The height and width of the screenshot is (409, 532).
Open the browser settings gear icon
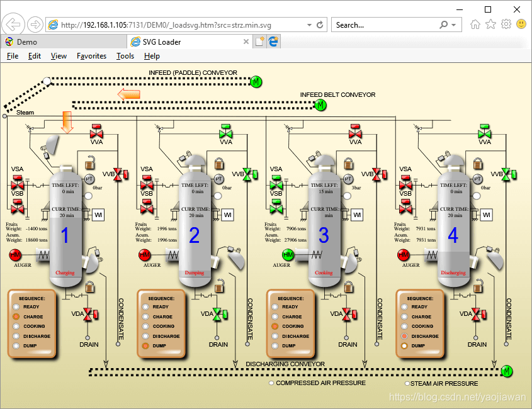tap(506, 25)
